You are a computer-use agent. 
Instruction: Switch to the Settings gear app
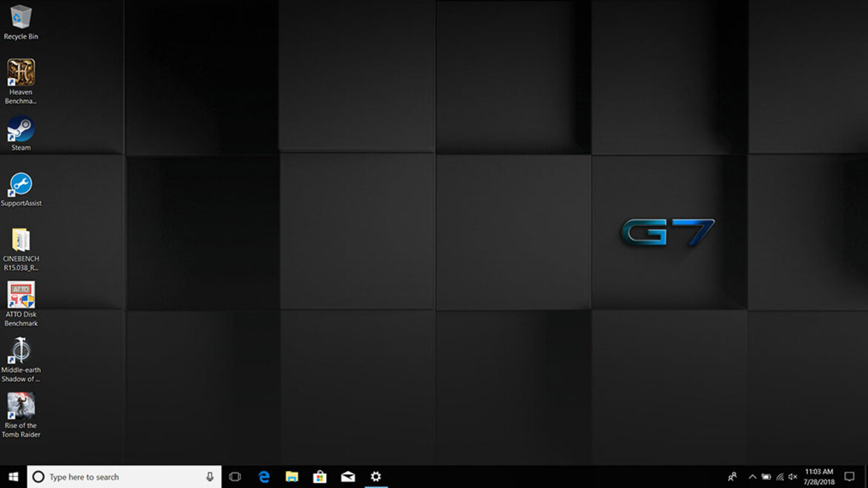point(376,476)
